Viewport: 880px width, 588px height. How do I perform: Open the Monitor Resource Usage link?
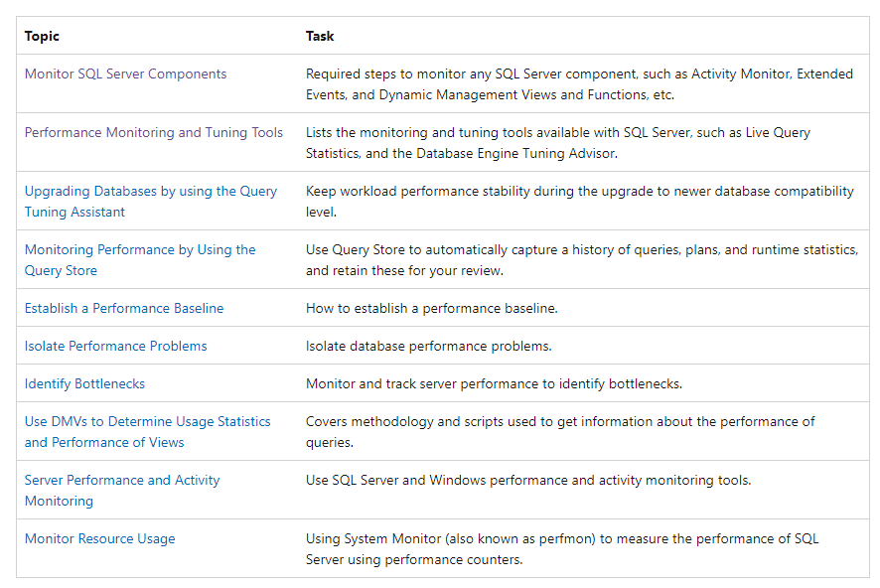coord(99,539)
